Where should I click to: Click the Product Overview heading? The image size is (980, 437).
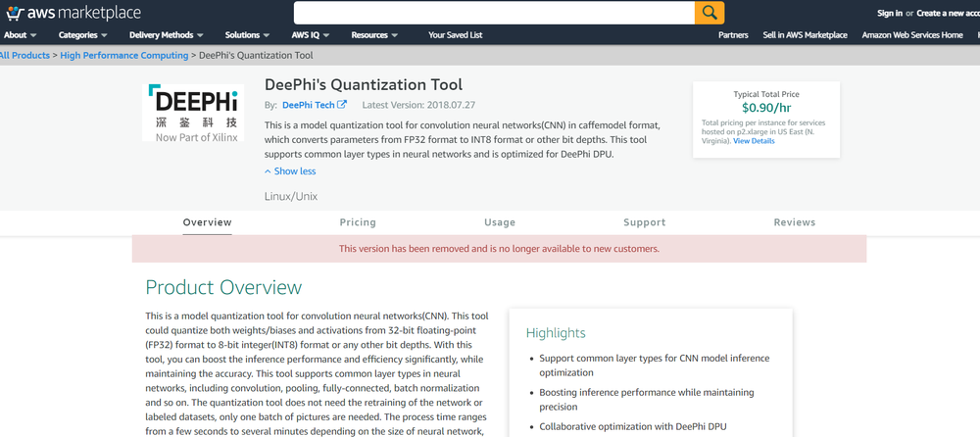pyautogui.click(x=223, y=287)
